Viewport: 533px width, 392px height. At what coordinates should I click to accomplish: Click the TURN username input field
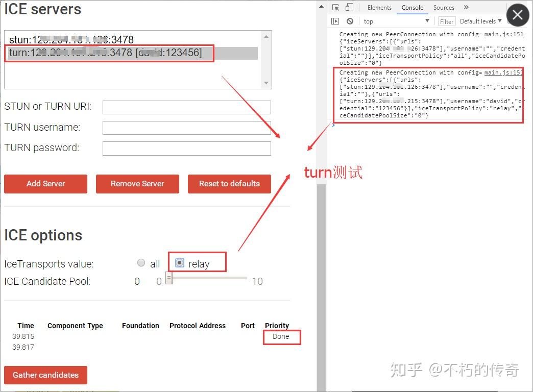(x=187, y=127)
